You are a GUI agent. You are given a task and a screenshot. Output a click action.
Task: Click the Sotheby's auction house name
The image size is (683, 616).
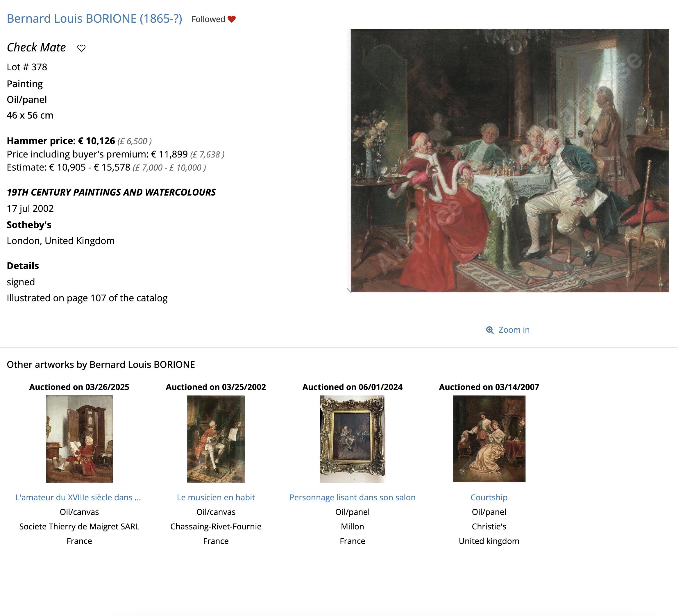[x=29, y=225]
